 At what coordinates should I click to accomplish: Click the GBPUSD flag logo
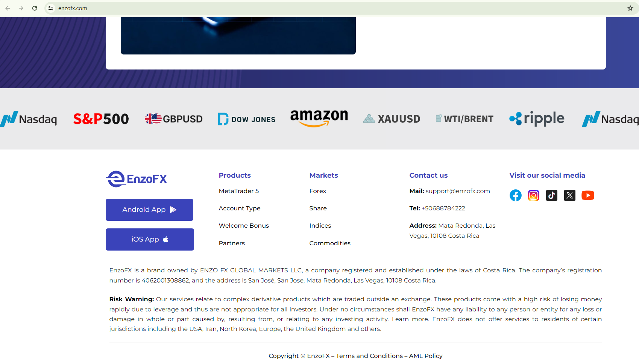point(174,119)
